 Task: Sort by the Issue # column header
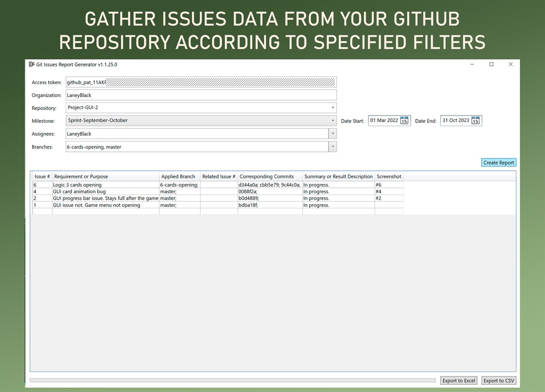[x=42, y=176]
